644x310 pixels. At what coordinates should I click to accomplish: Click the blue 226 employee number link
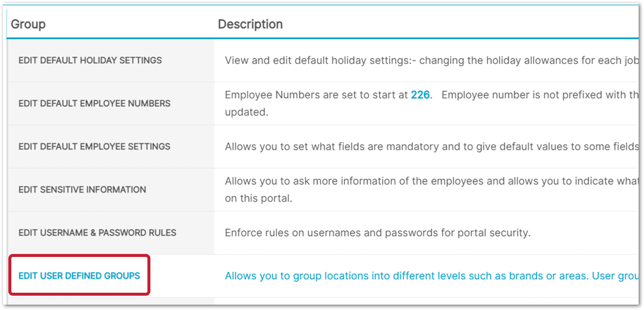(420, 95)
